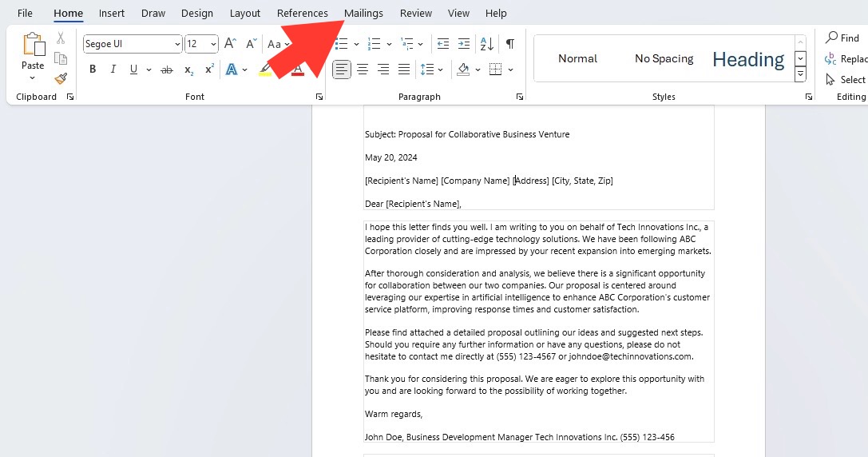
Task: Apply yellow text highlight color
Action: (x=265, y=70)
